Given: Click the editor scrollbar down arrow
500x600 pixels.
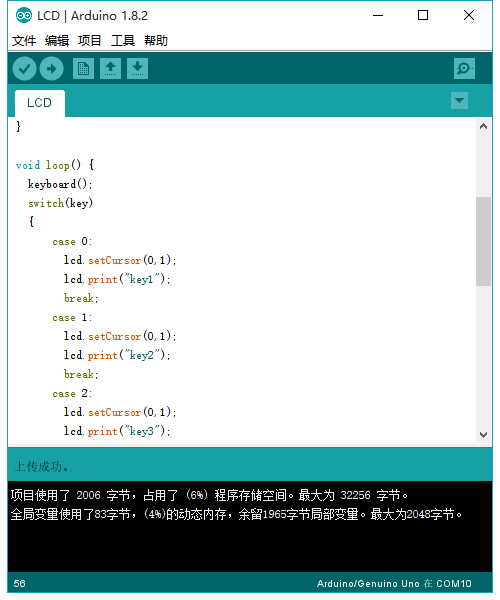Looking at the screenshot, I should pyautogui.click(x=484, y=435).
